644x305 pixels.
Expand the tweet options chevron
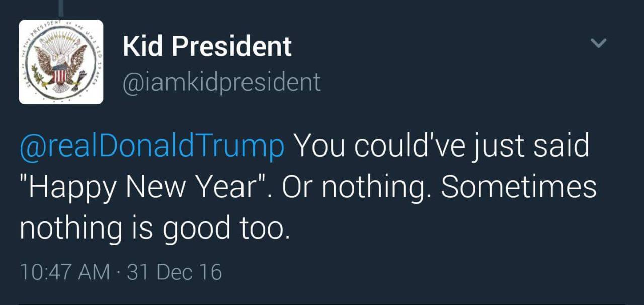[598, 43]
